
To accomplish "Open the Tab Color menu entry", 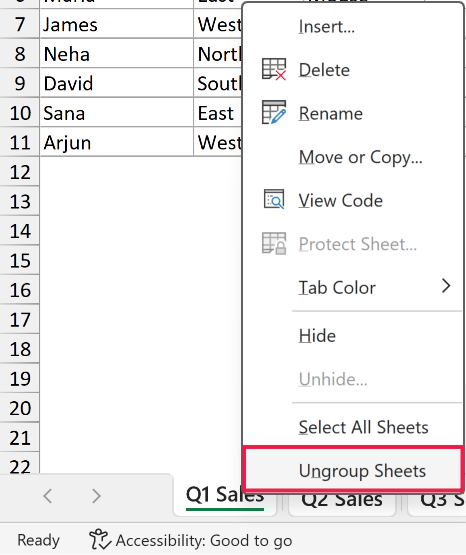I will click(353, 287).
